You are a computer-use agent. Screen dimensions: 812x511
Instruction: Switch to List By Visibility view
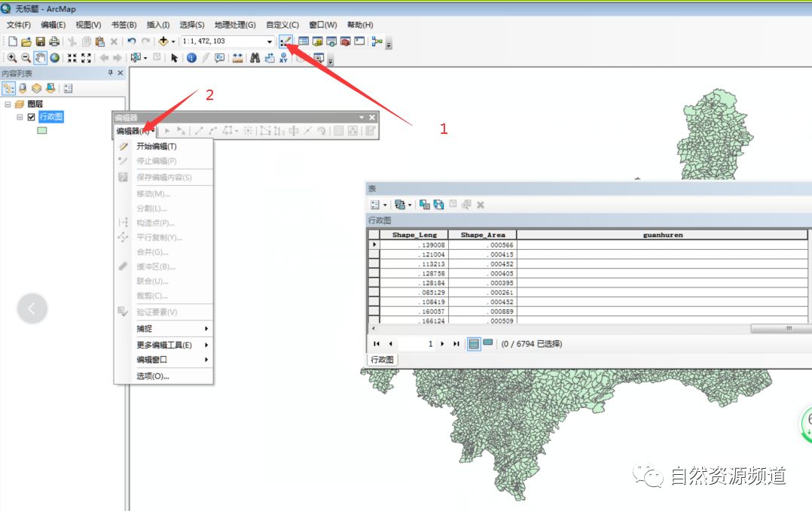(36, 89)
